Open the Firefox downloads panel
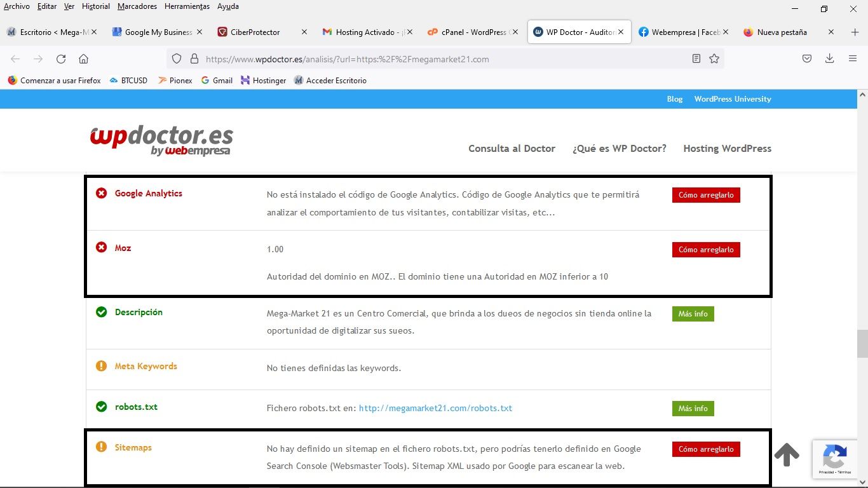The image size is (868, 488). point(829,59)
